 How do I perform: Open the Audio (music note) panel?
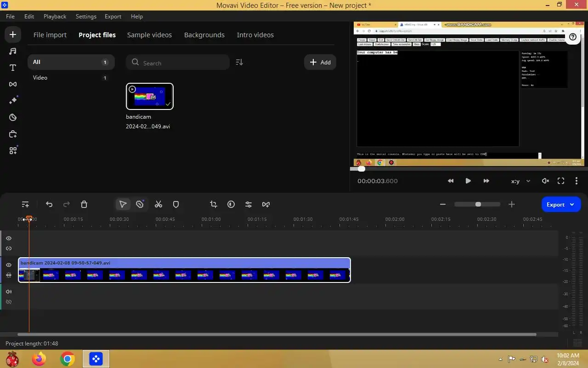(x=13, y=51)
